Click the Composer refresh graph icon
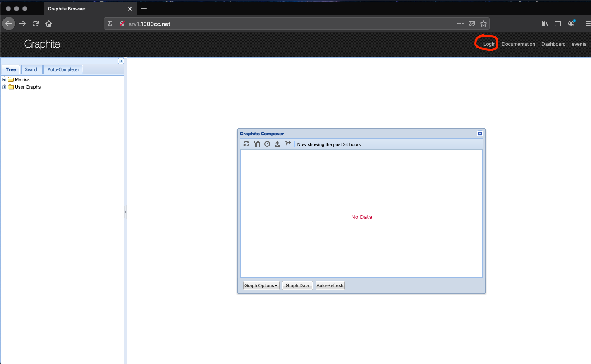 [246, 144]
